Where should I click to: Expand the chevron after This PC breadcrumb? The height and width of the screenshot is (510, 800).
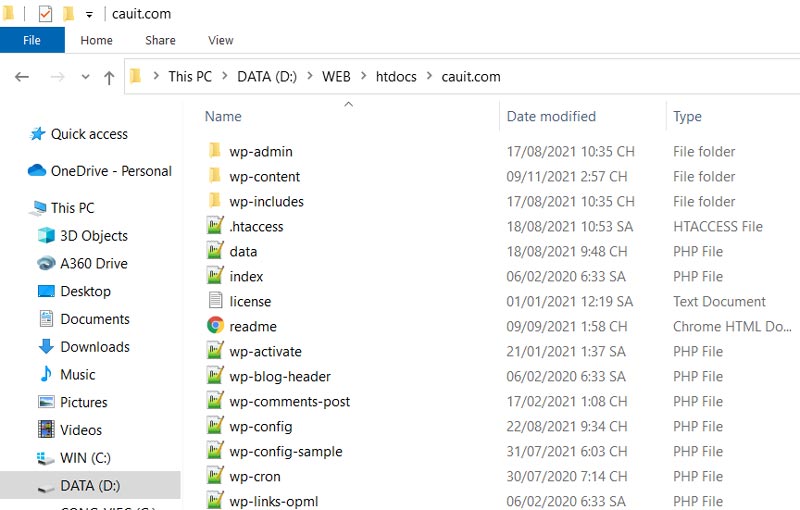click(x=224, y=75)
